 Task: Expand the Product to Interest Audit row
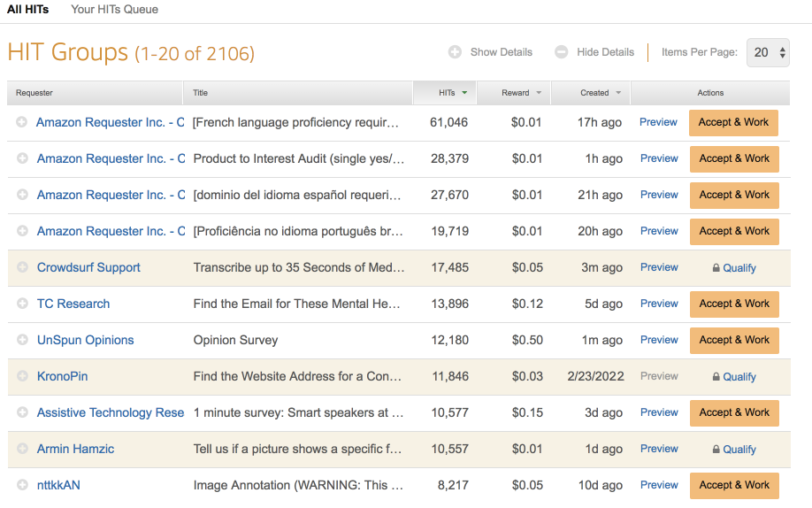(x=22, y=158)
